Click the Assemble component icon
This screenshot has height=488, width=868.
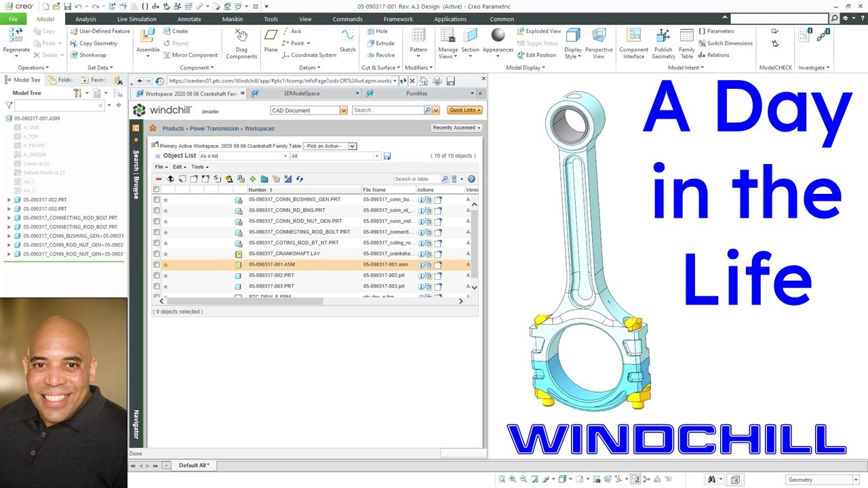tap(148, 36)
